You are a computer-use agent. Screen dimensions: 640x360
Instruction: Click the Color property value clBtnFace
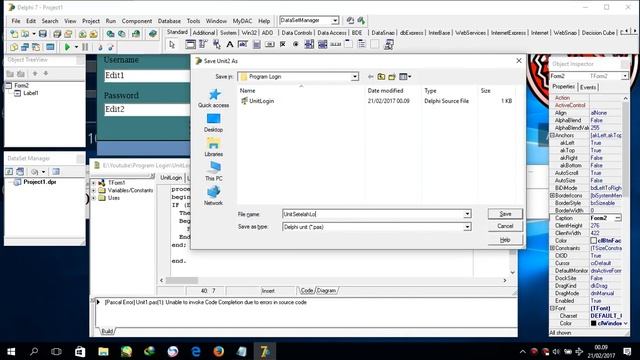coord(606,241)
